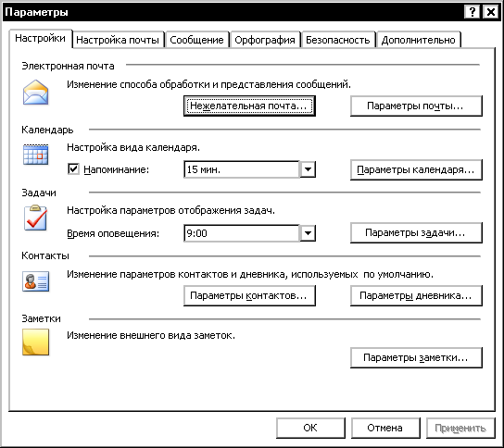Click the Tasks clipboard checkmark icon
The height and width of the screenshot is (448, 504).
[x=36, y=218]
